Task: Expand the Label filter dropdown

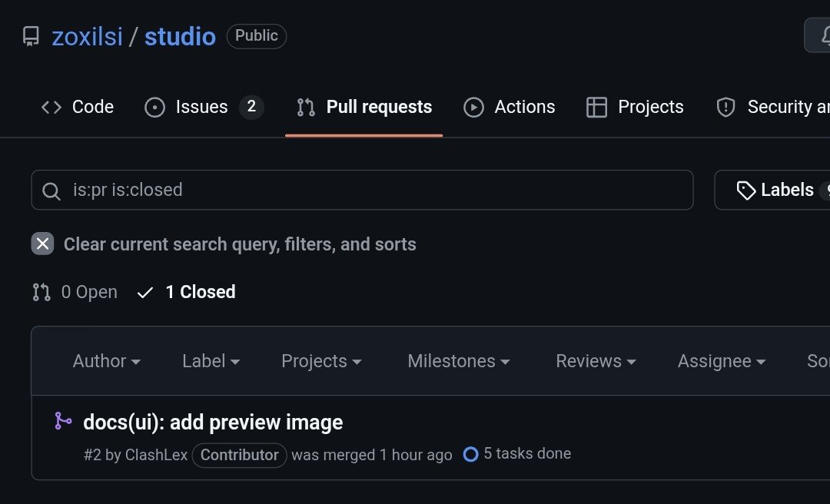Action: 211,361
